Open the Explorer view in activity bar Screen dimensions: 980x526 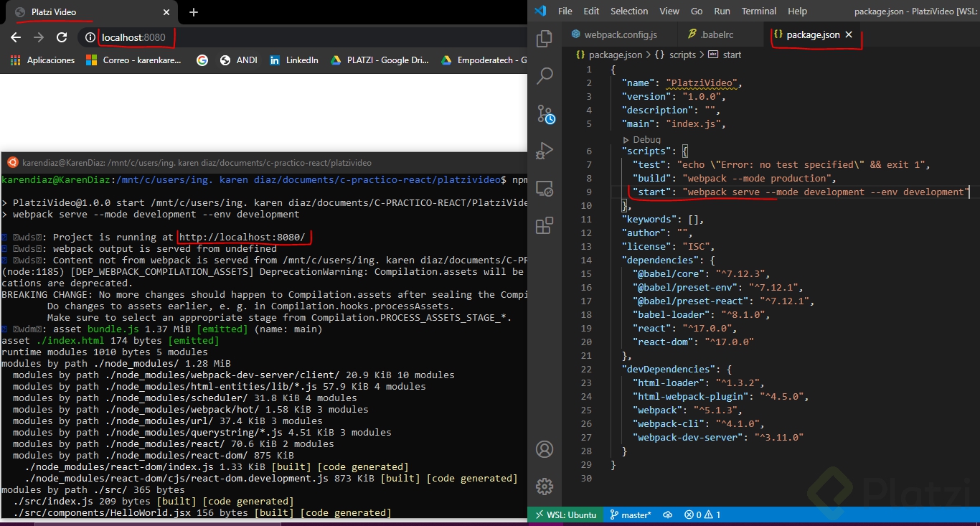pos(545,39)
